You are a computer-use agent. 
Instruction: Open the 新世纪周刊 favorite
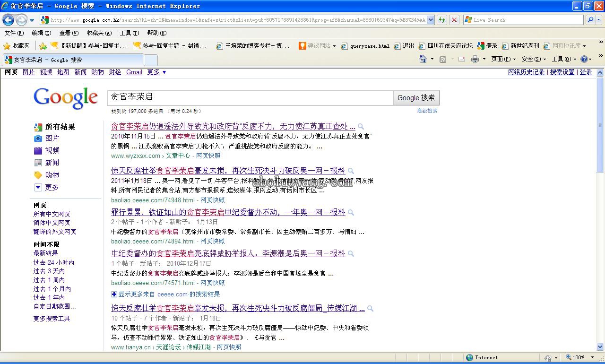coord(520,46)
